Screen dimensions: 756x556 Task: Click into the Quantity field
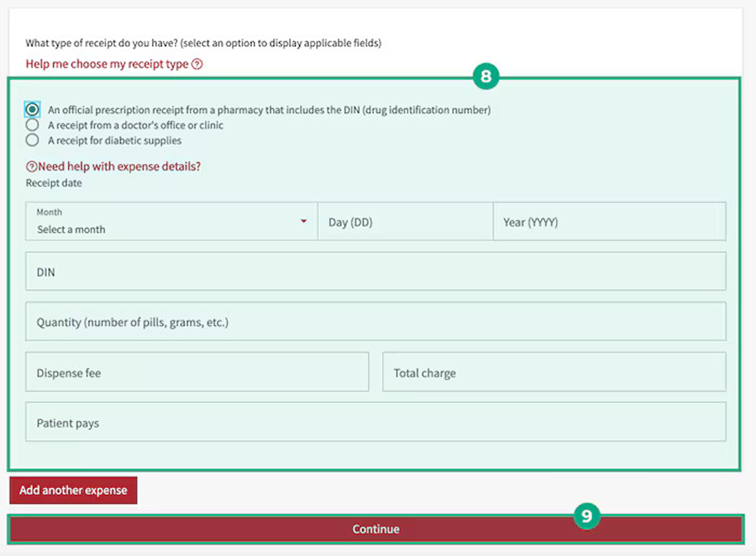point(376,322)
